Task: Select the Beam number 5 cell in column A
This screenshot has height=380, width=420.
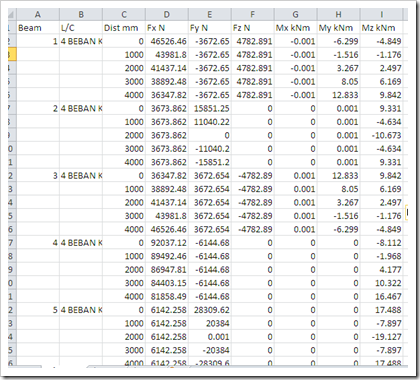Action: click(38, 310)
